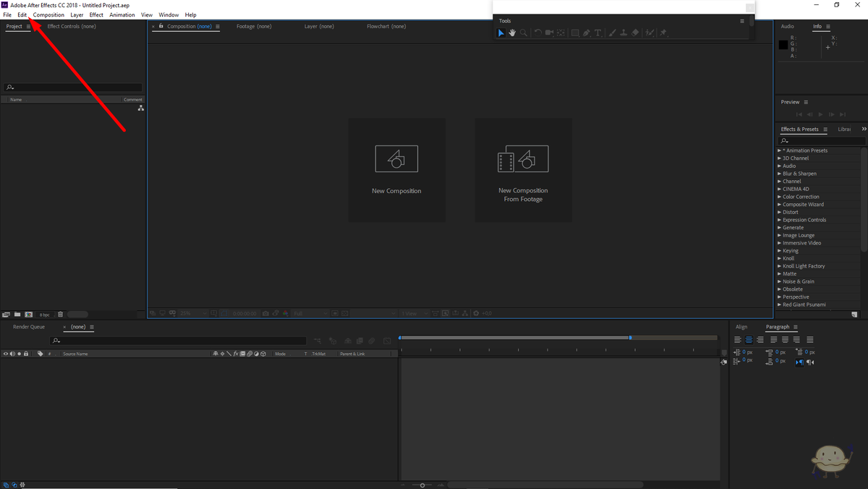Image resolution: width=868 pixels, height=489 pixels.
Task: Click the New Composition icon tile
Action: 396,170
